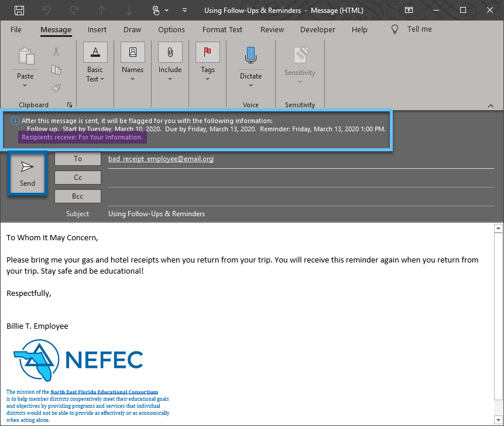Open Customize Quick Access Toolbar menu
Viewport: 504px width, 426px height.
(184, 11)
